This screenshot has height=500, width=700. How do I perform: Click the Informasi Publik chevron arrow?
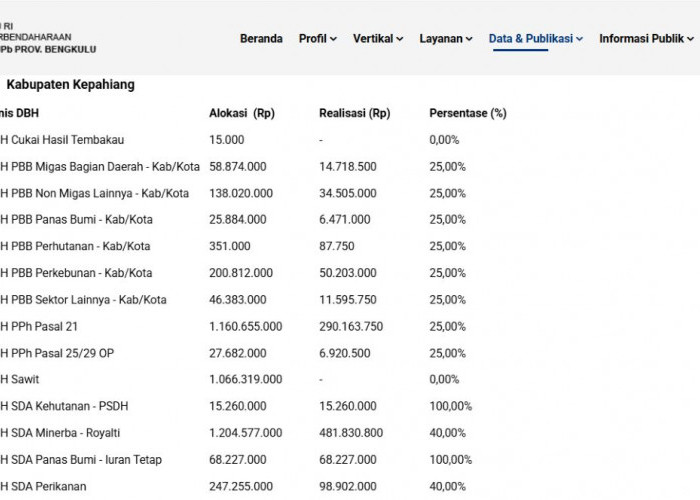[x=690, y=39]
